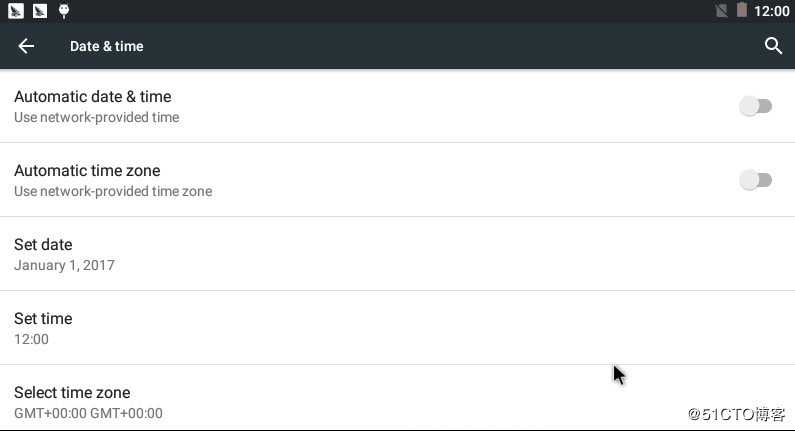Tap the Android debug icon in status bar
The height and width of the screenshot is (431, 795).
[64, 11]
